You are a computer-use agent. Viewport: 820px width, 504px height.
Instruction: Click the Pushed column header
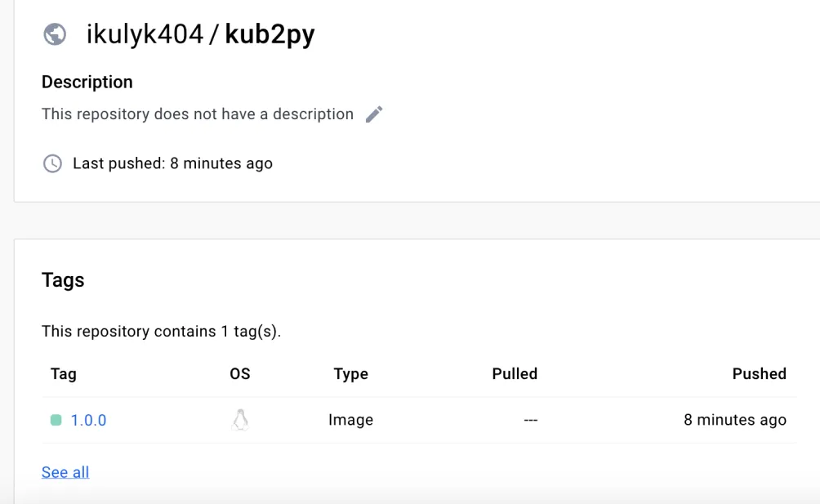(x=759, y=373)
